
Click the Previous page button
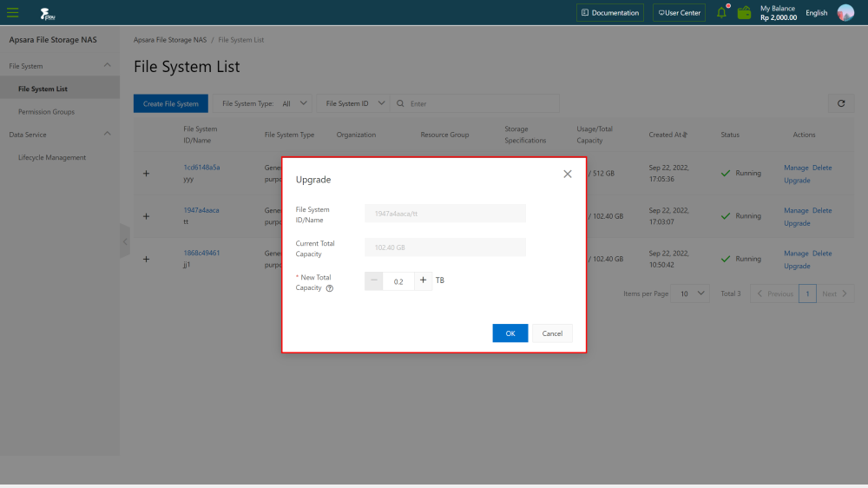[774, 293]
